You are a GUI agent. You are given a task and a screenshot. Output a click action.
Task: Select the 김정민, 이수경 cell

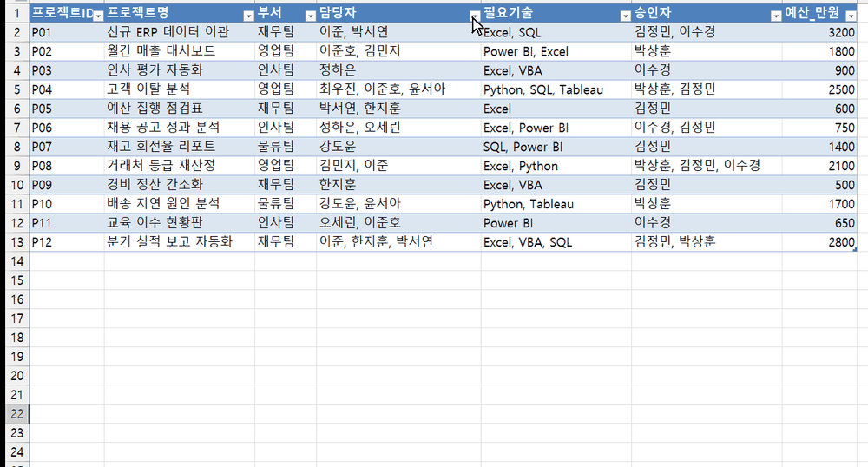(707, 32)
